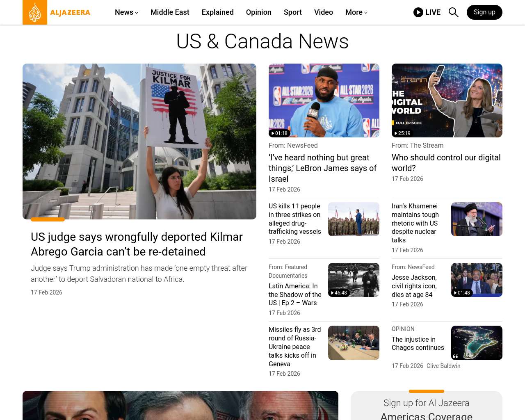
Task: Click the 'From: NewsFeed' label above Jesse Jackson
Action: [x=413, y=267]
